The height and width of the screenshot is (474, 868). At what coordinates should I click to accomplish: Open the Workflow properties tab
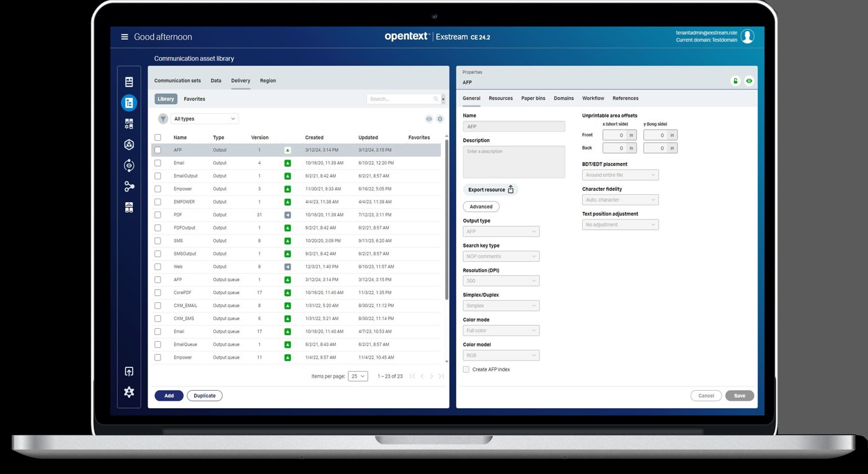pyautogui.click(x=593, y=98)
